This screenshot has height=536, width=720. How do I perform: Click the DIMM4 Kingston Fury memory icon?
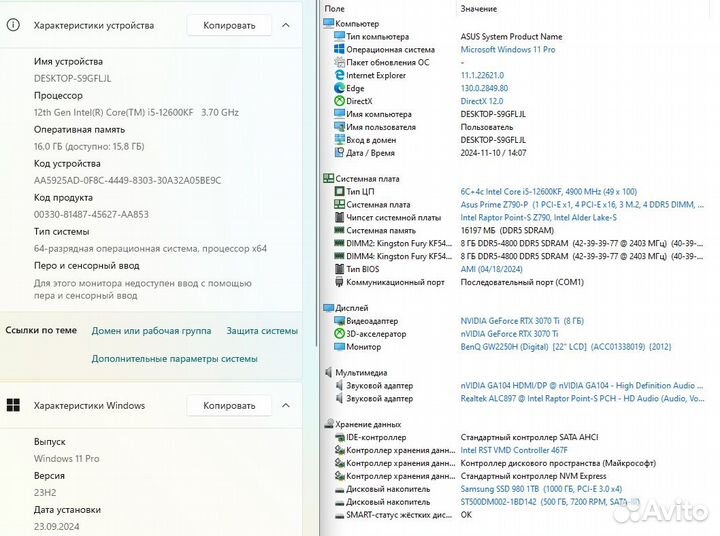click(x=339, y=256)
